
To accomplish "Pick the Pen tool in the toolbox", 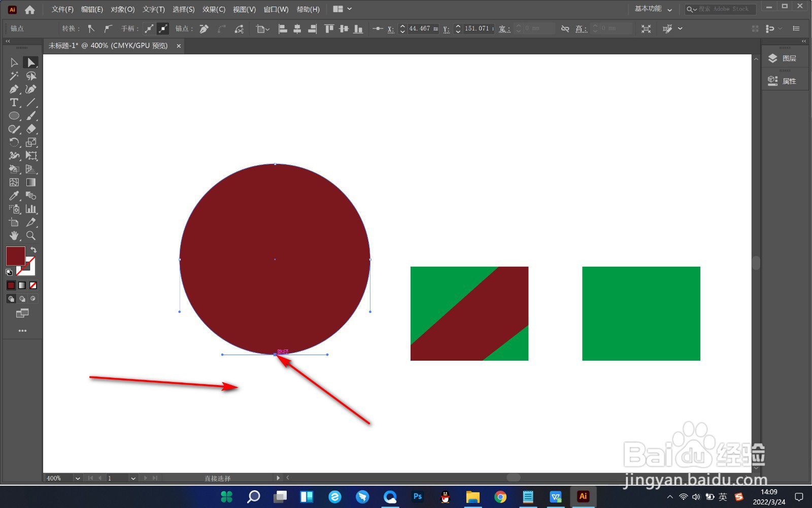I will pyautogui.click(x=14, y=89).
